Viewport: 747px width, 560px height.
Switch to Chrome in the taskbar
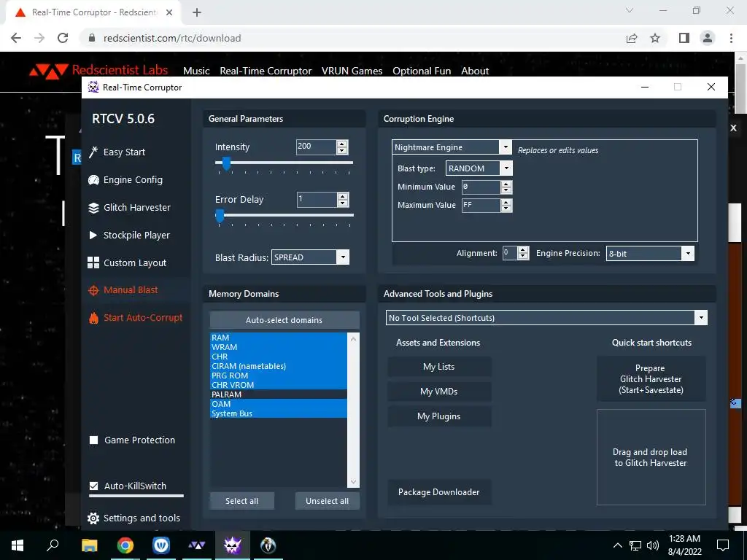pyautogui.click(x=125, y=545)
